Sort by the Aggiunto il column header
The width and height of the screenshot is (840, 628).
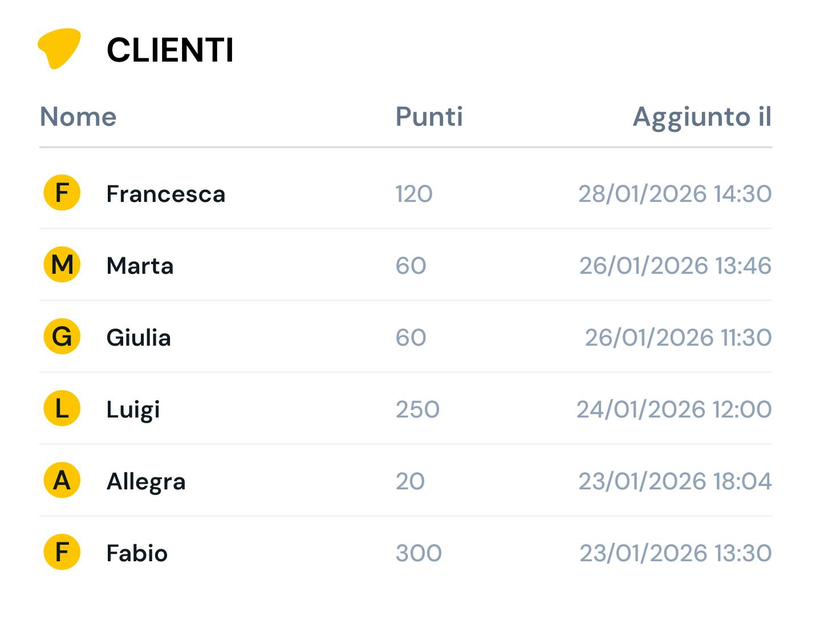point(702,117)
